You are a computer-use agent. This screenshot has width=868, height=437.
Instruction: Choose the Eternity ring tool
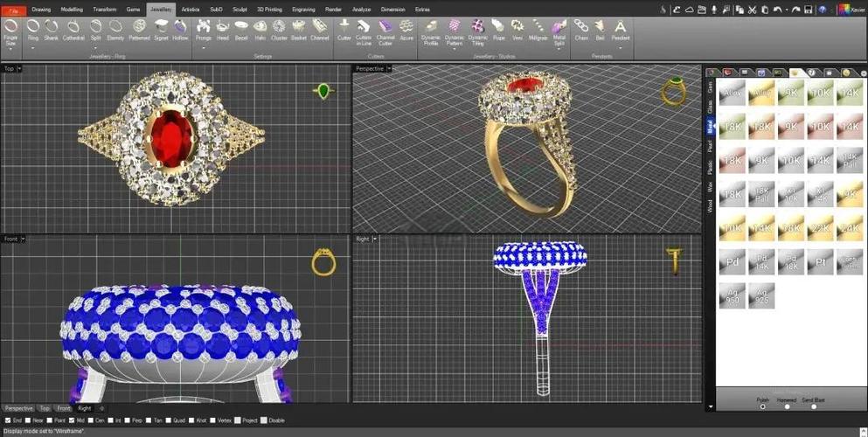coord(115,30)
